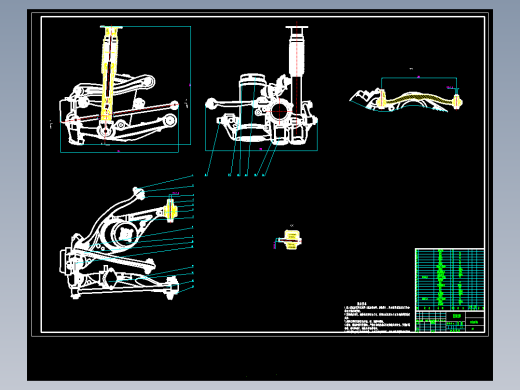Viewport: 520px width, 390px height.
Task: Select the yellow bushing on the bottom-left arm
Action: pyautogui.click(x=170, y=210)
